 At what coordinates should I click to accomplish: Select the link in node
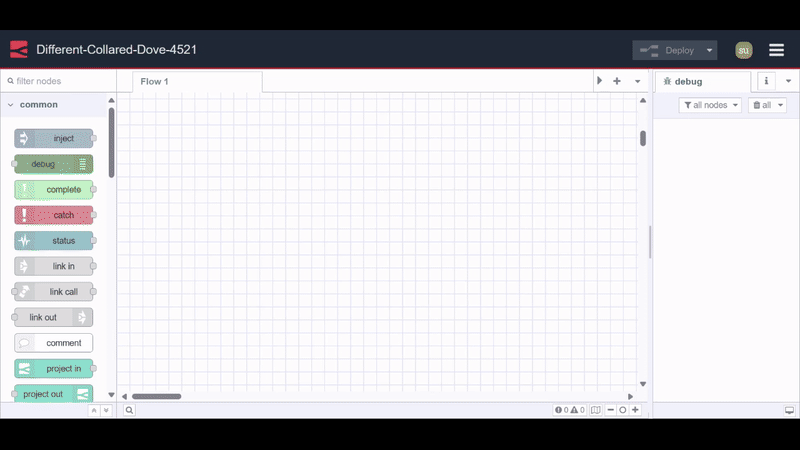click(54, 266)
